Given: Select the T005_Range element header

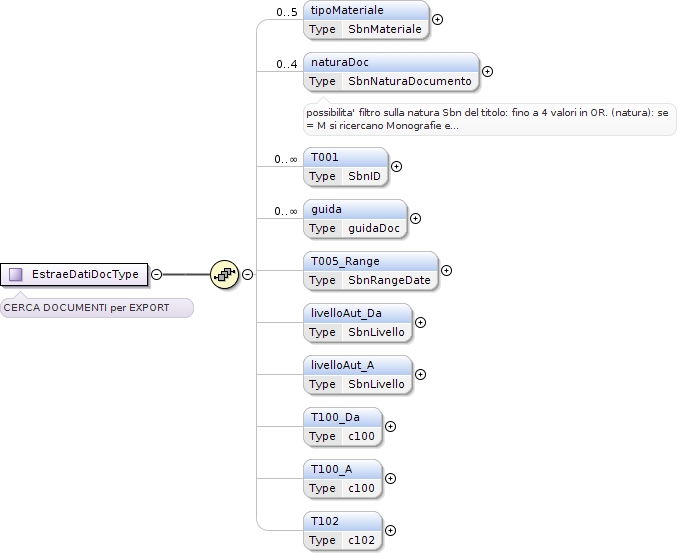Looking at the screenshot, I should pos(371,261).
